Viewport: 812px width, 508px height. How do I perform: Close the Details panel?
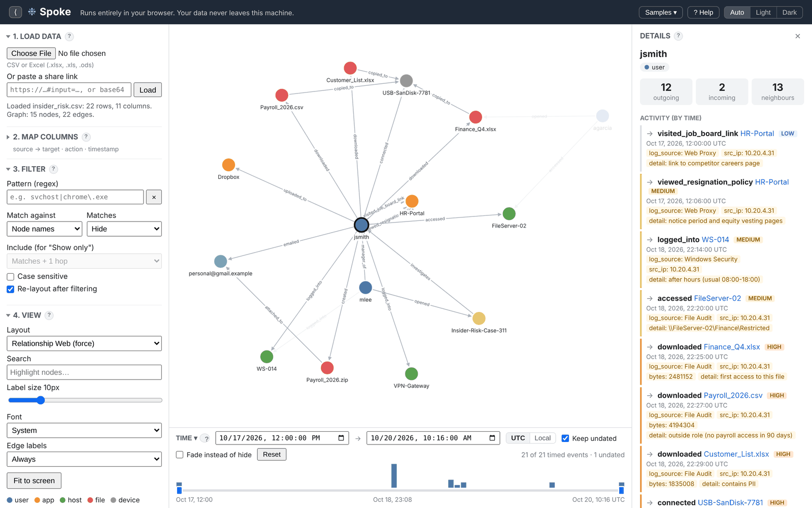coord(798,36)
